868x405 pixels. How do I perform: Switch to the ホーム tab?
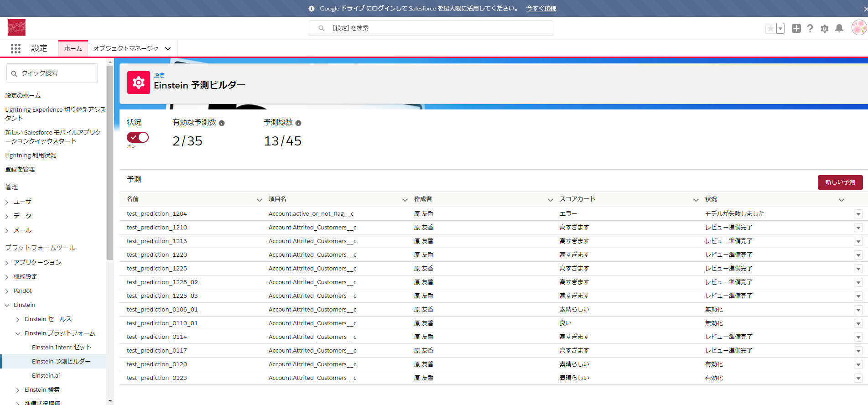tap(73, 48)
